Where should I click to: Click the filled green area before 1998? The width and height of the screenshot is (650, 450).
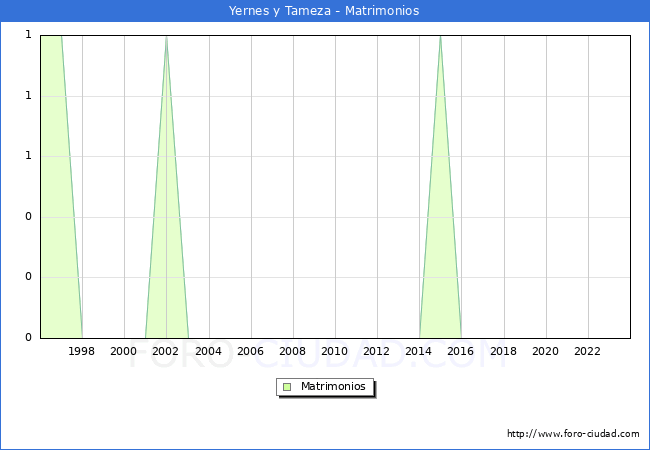pos(56,186)
